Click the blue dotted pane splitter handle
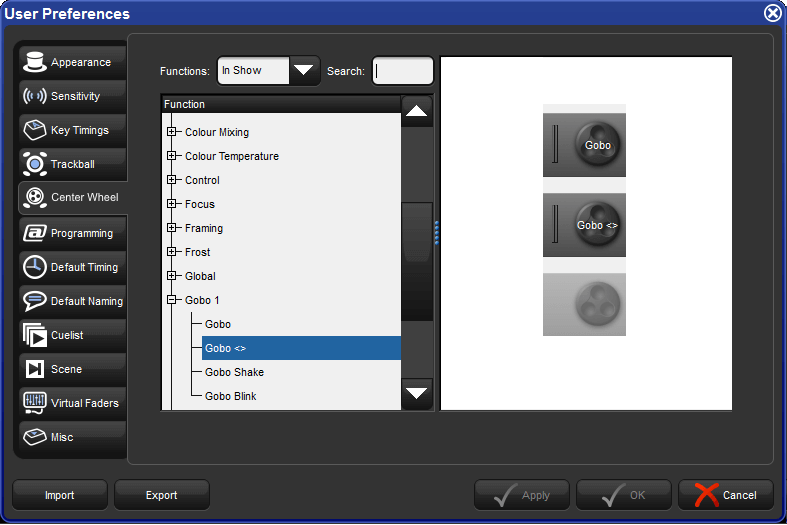Viewport: 787px width, 525px height. 437,232
